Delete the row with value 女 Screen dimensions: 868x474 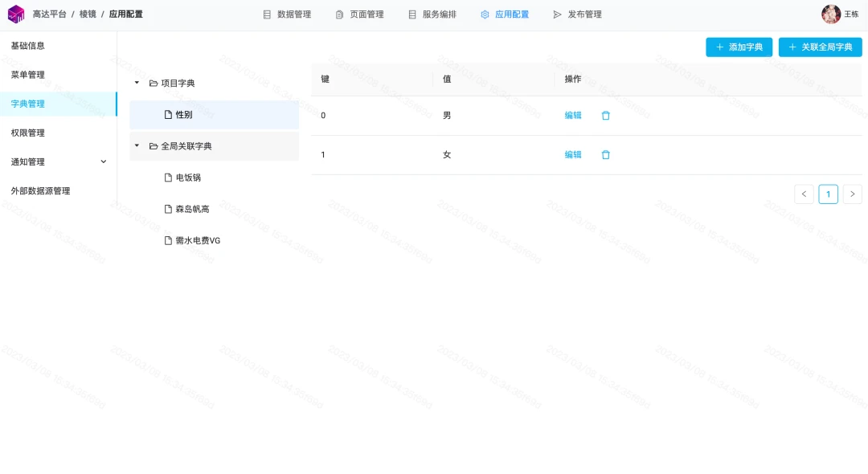point(606,155)
